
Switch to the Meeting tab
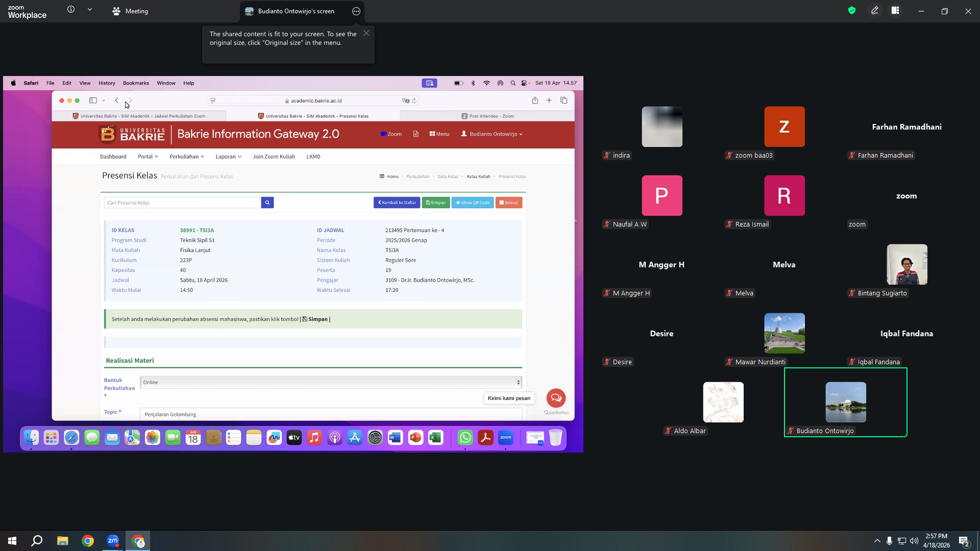coord(130,11)
